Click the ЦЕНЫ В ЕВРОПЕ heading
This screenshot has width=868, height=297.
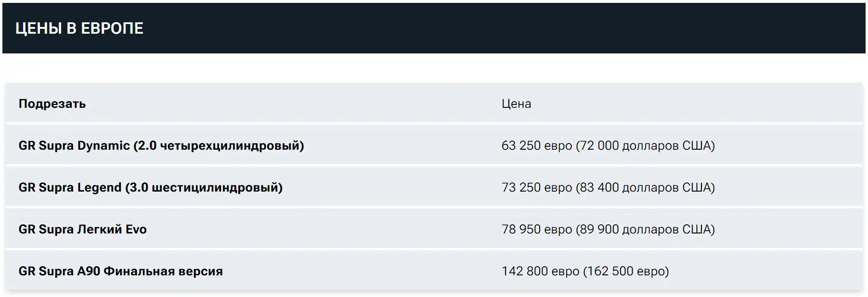point(79,28)
